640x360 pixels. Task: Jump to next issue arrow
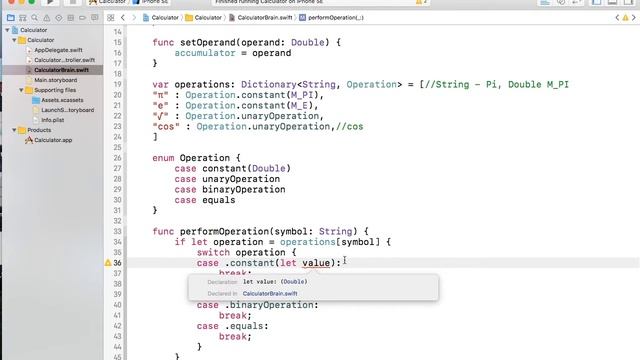coord(634,18)
